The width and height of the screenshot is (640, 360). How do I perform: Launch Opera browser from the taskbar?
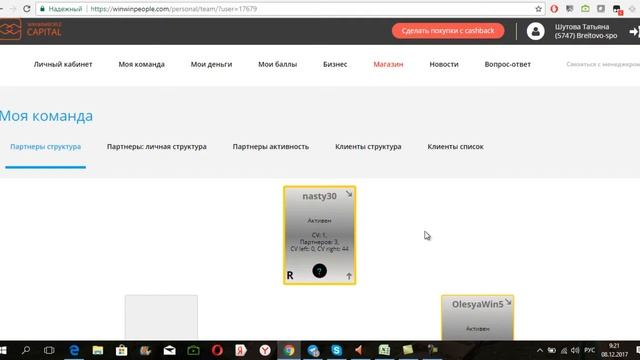217,350
